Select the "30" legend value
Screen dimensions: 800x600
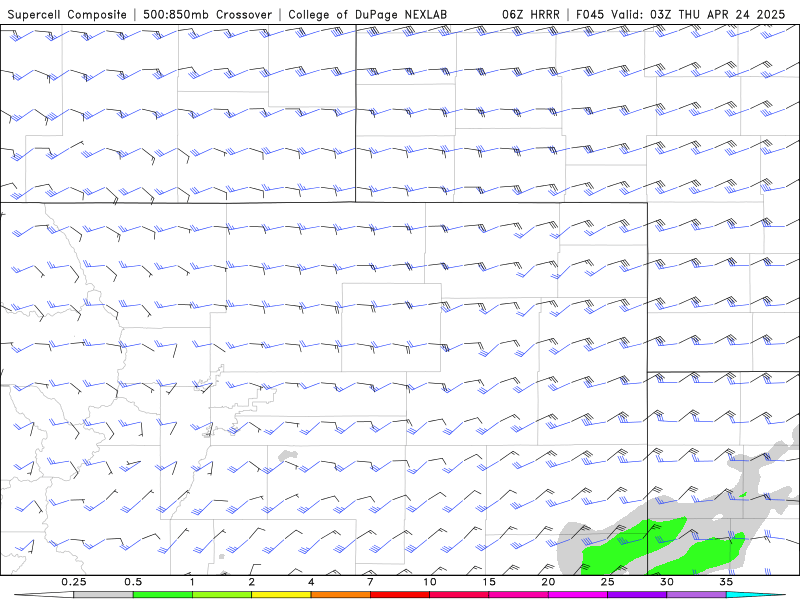pos(667,582)
